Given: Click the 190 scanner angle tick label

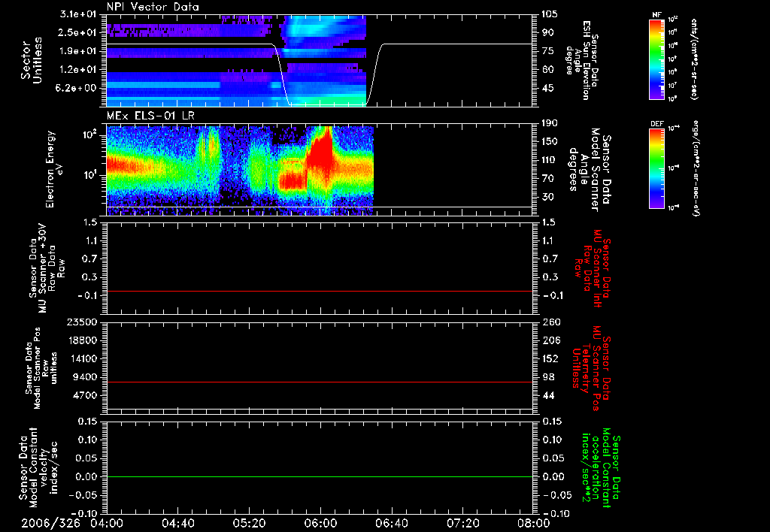Looking at the screenshot, I should 550,123.
